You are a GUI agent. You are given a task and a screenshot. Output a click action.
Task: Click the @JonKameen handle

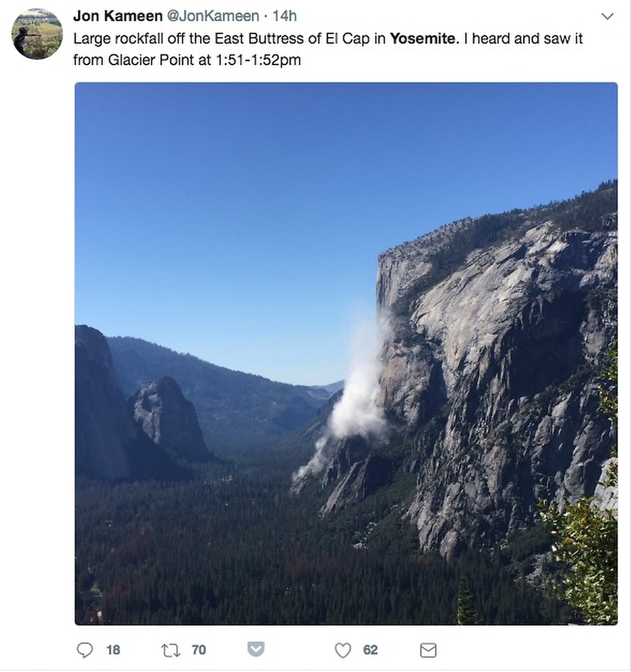(x=214, y=15)
